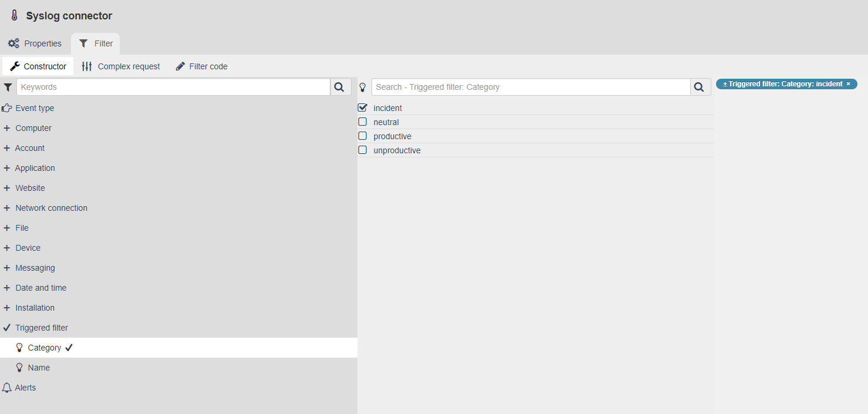Click the lightbulb icon next to Name
The width and height of the screenshot is (868, 414).
19,367
